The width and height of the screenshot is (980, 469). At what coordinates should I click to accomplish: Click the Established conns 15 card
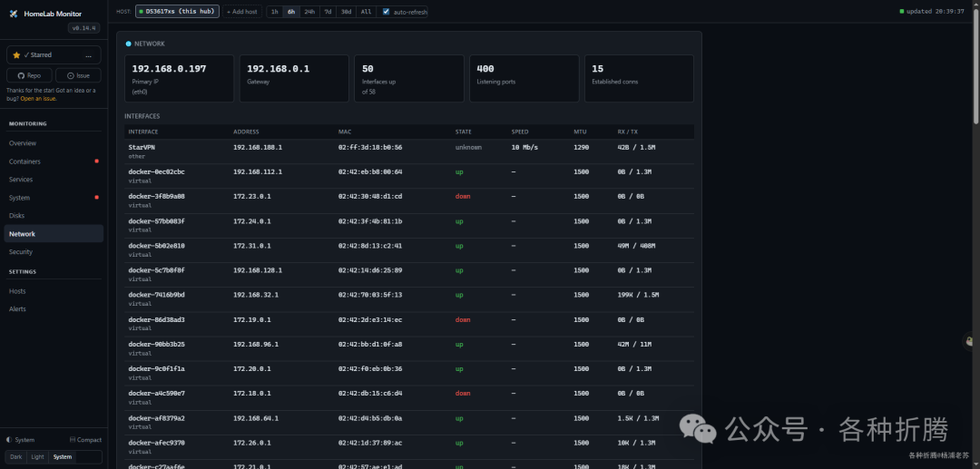(639, 78)
